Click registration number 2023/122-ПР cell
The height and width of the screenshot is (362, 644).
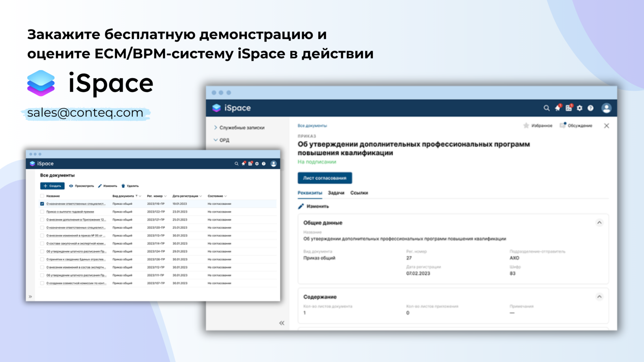(x=156, y=212)
